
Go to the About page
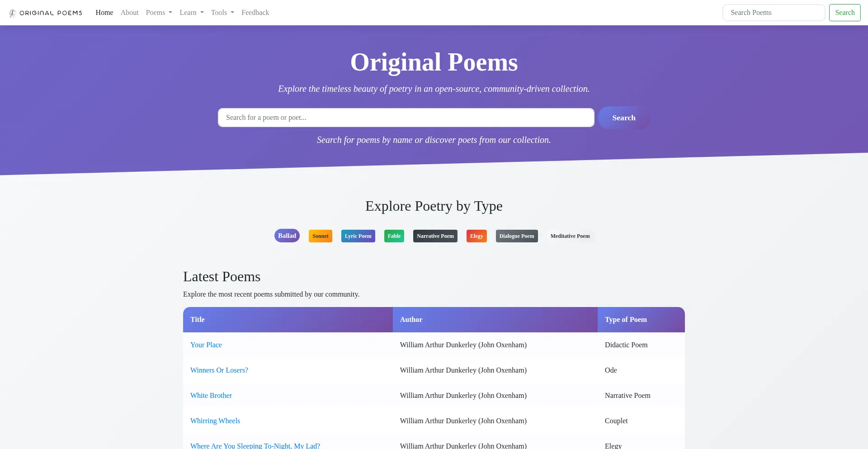tap(129, 13)
